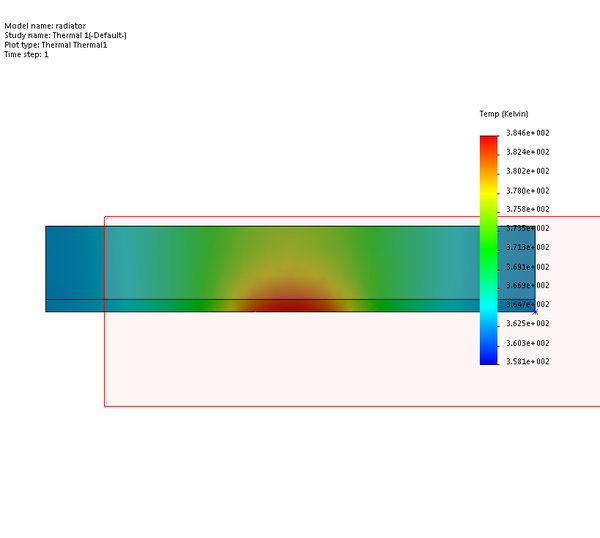Select the maximum legend value 3.846e+002
Viewport: 600px width, 538px height.
[x=528, y=133]
